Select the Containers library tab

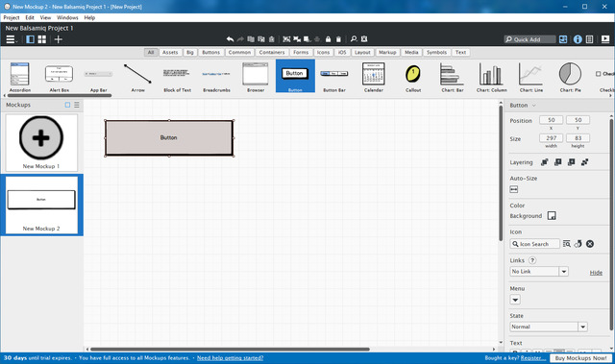pyautogui.click(x=272, y=52)
